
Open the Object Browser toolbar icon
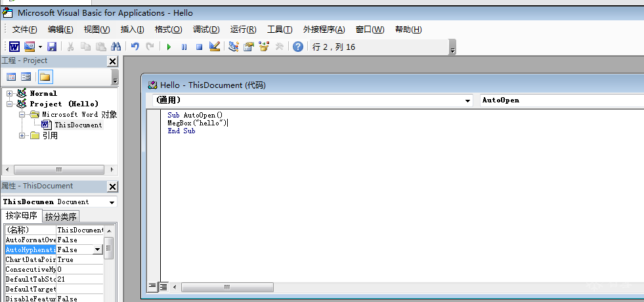tap(264, 47)
